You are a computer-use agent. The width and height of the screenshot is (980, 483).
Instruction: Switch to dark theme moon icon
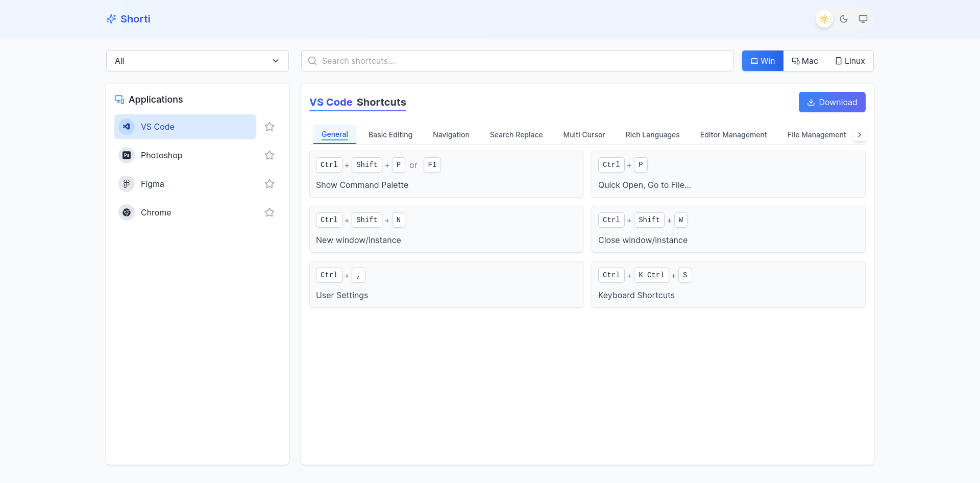844,19
